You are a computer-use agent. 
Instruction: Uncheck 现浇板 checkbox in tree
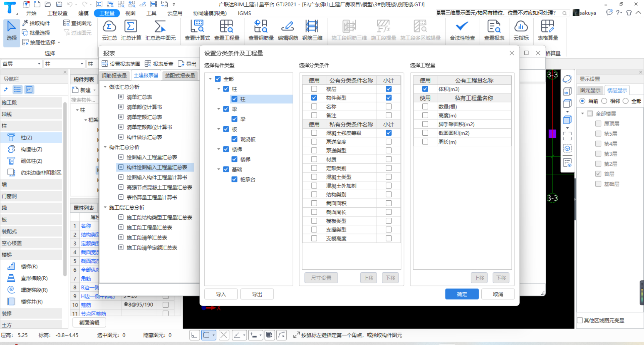[x=234, y=139]
